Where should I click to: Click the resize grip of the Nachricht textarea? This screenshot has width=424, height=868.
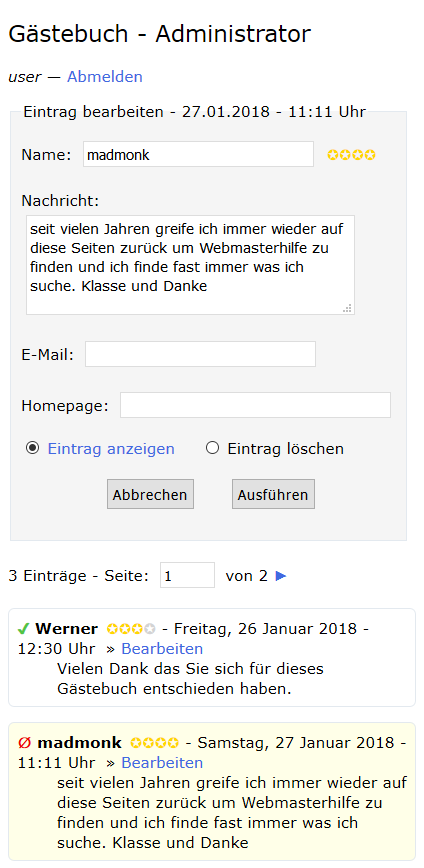coord(348,308)
